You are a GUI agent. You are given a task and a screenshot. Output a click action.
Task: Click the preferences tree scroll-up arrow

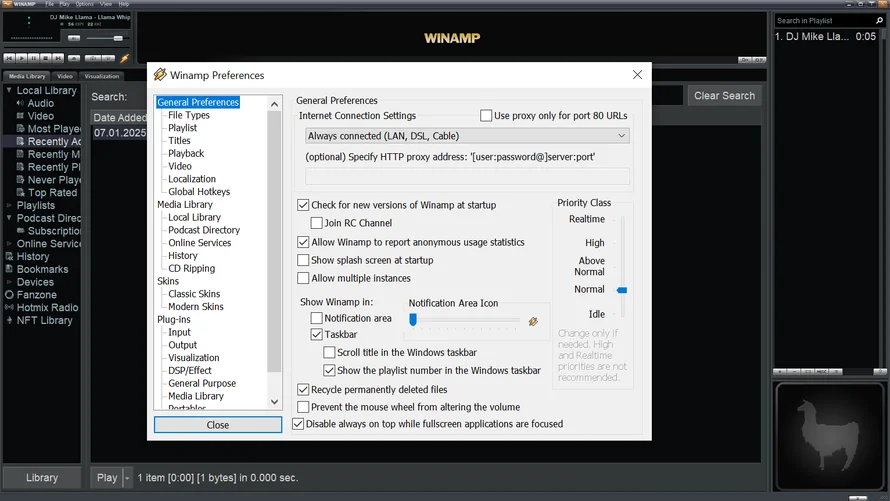click(x=275, y=104)
